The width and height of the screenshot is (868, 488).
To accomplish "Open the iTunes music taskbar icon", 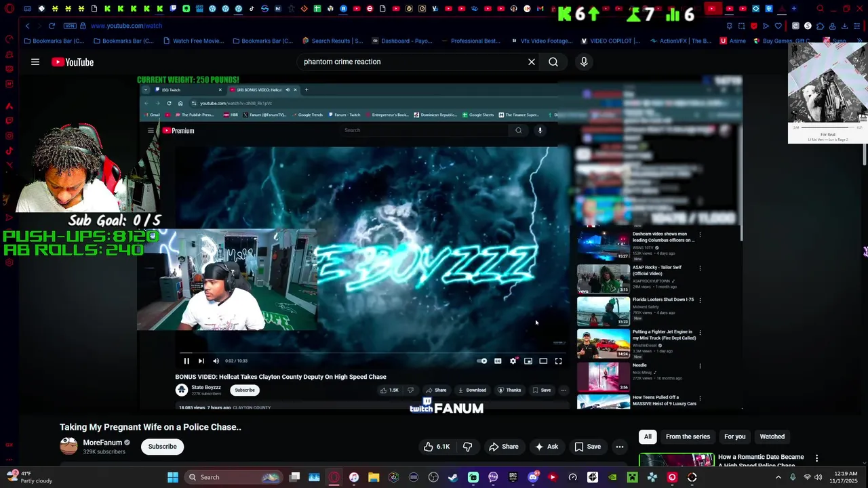I will point(354,477).
